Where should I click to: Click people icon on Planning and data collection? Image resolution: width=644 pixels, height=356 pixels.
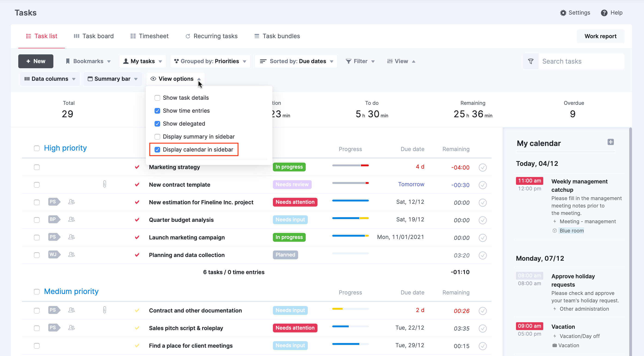coord(71,255)
